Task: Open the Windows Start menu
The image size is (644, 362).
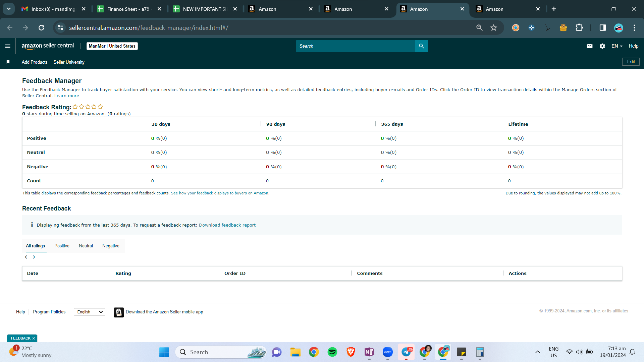Action: coord(164,352)
